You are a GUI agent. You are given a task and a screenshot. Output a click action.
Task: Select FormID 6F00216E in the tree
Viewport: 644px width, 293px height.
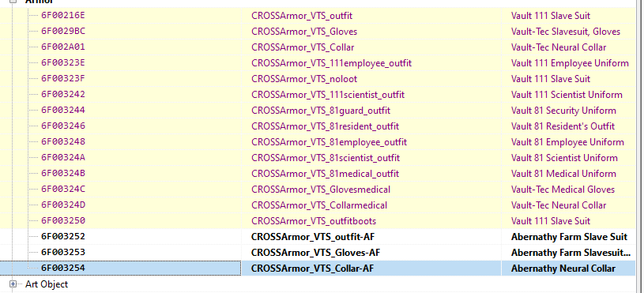point(63,16)
